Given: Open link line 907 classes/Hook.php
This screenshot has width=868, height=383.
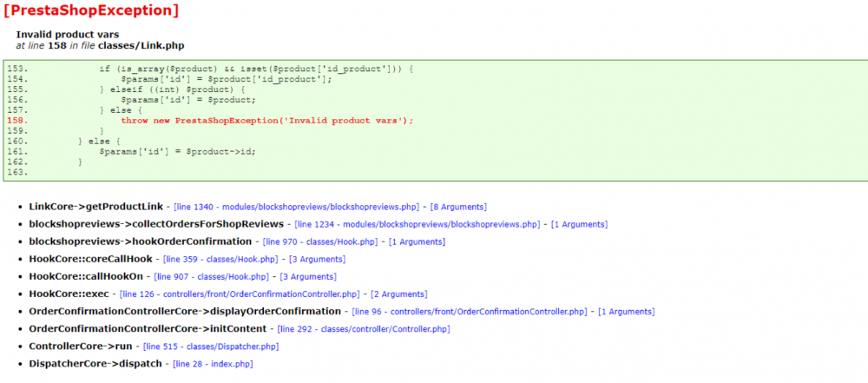Looking at the screenshot, I should click(212, 276).
